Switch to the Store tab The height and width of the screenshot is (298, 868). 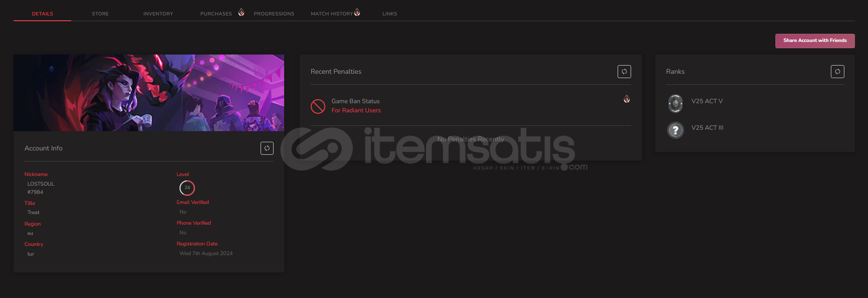coord(100,14)
